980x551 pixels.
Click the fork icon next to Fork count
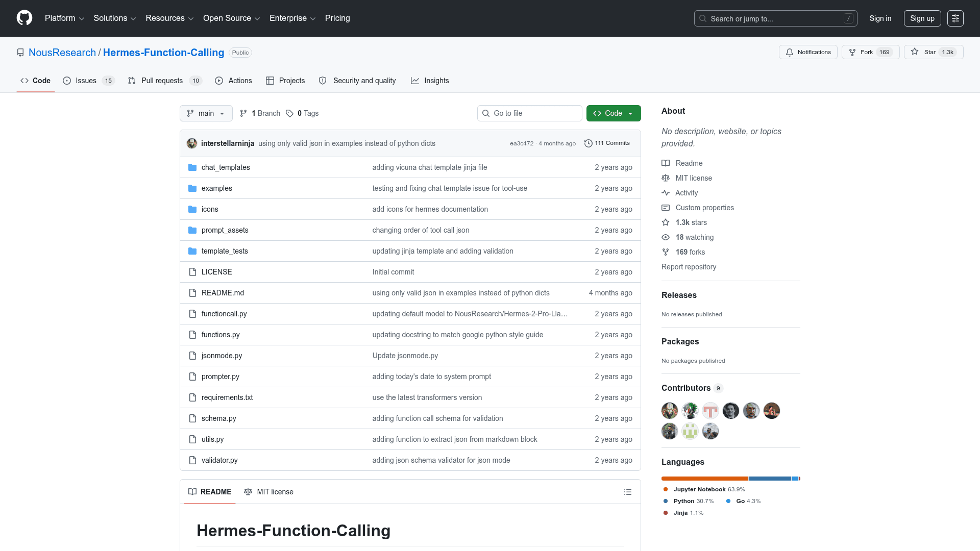852,52
